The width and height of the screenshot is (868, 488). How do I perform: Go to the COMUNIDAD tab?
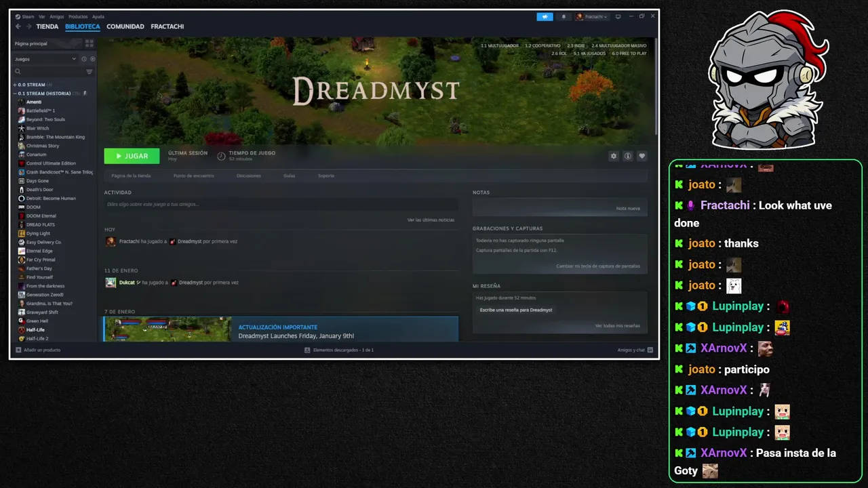(125, 26)
